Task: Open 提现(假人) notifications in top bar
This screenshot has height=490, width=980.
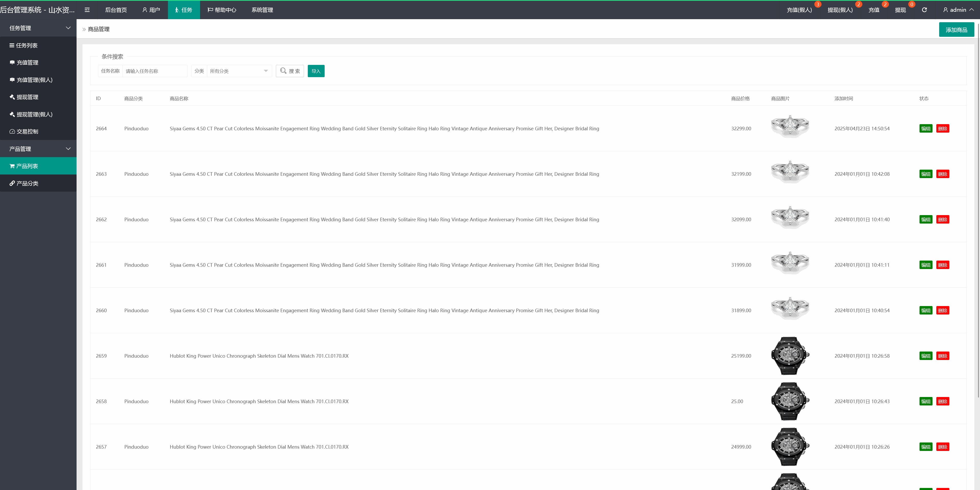Action: 840,10
